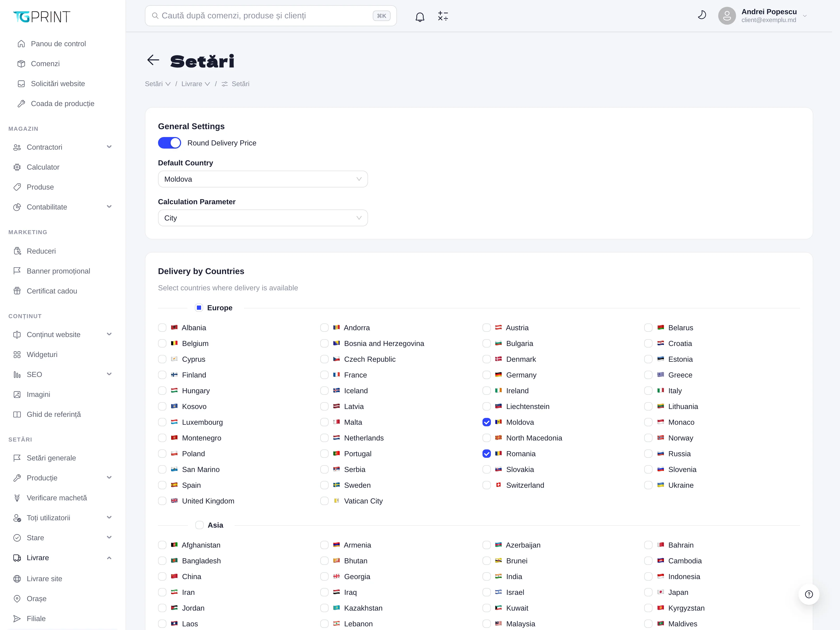Click the Coada de producție wrench icon
Image resolution: width=840 pixels, height=630 pixels.
[21, 104]
